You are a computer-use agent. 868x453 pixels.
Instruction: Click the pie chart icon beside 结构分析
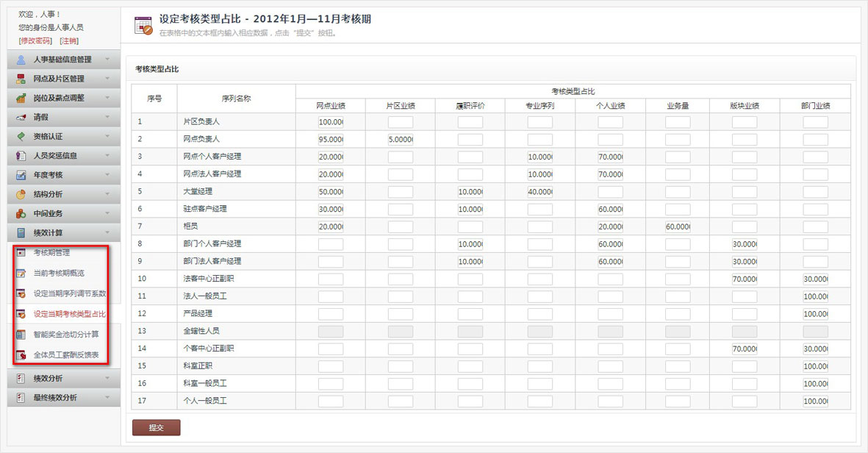pyautogui.click(x=21, y=194)
